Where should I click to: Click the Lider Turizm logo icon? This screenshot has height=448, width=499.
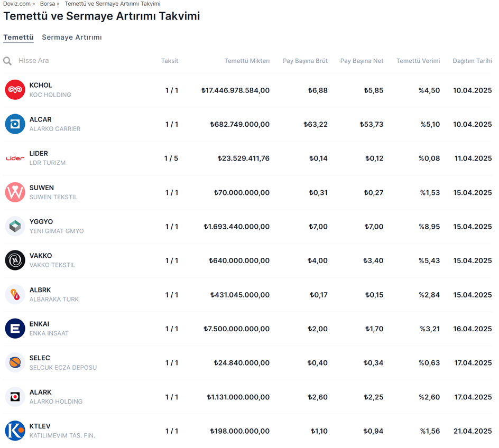[x=15, y=158]
